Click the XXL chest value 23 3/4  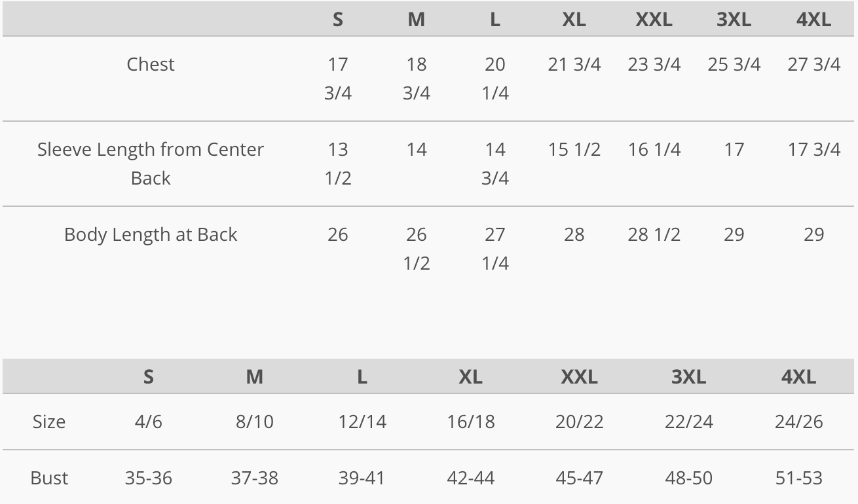(654, 64)
